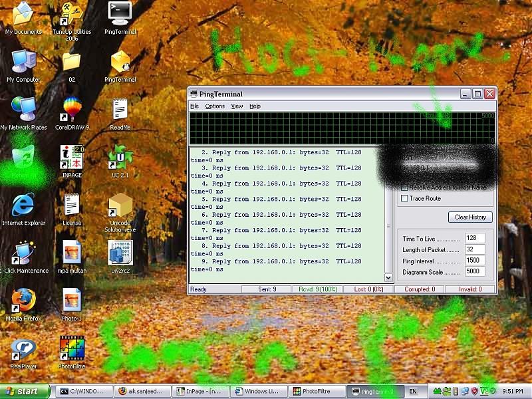
Task: Click the Time To Live input field
Action: pyautogui.click(x=475, y=238)
